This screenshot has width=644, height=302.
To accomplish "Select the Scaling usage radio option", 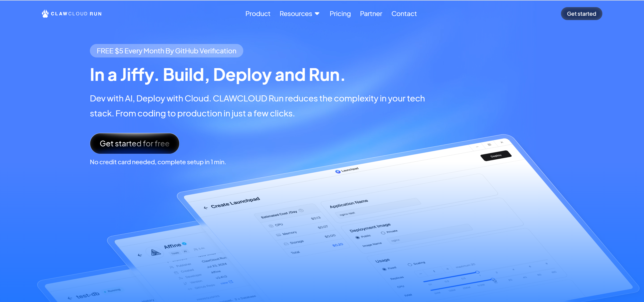I will 410,264.
